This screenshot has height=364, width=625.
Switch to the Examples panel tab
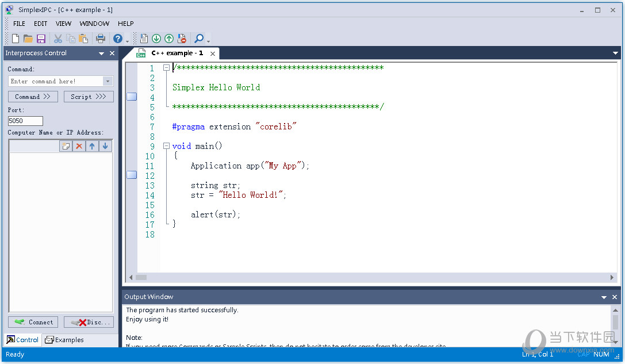[64, 340]
